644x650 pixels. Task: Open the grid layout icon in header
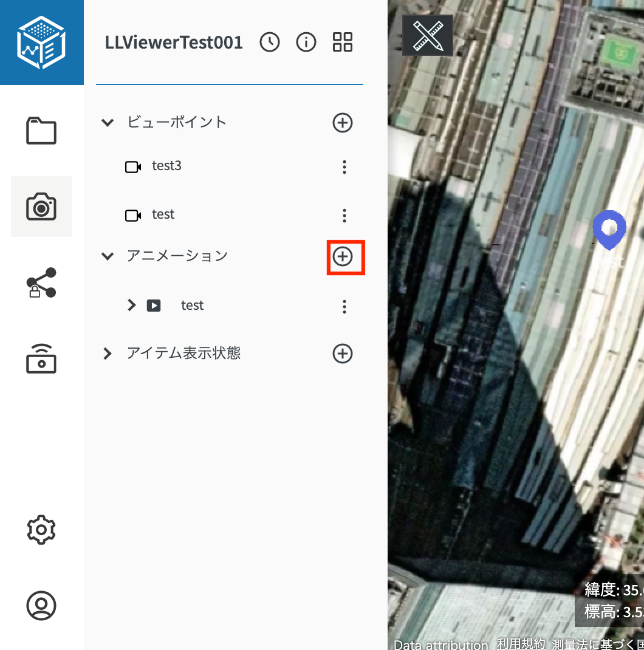pyautogui.click(x=343, y=43)
